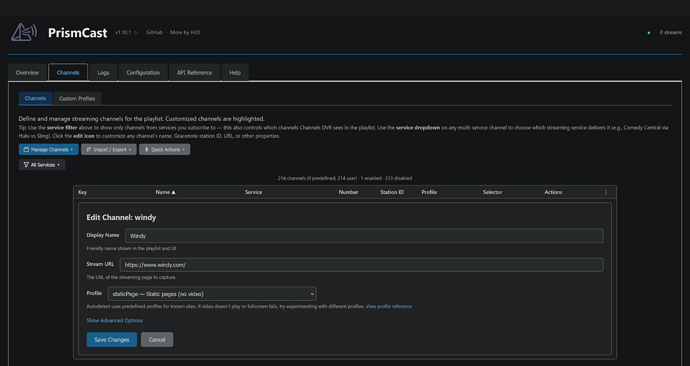Image resolution: width=690 pixels, height=366 pixels.
Task: Switch to the Custom Profiles sub-tab
Action: tap(77, 99)
